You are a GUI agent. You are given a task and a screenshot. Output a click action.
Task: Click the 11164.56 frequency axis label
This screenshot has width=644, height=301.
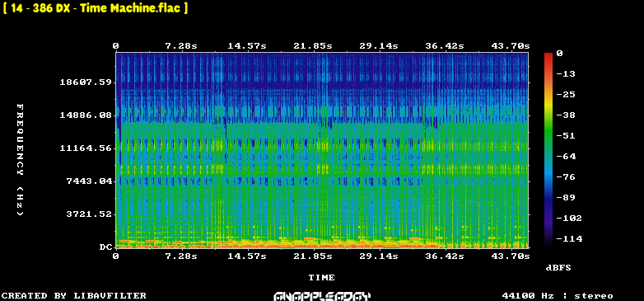(86, 148)
